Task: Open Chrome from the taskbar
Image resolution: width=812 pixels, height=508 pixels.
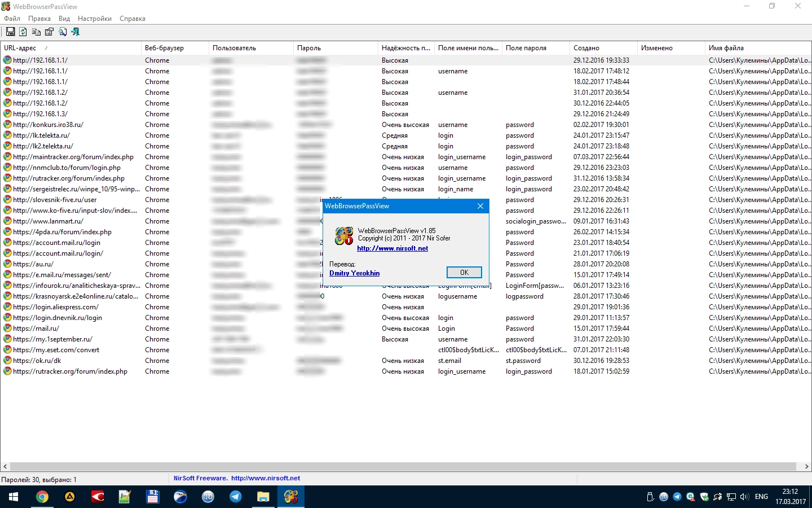Action: 42,497
